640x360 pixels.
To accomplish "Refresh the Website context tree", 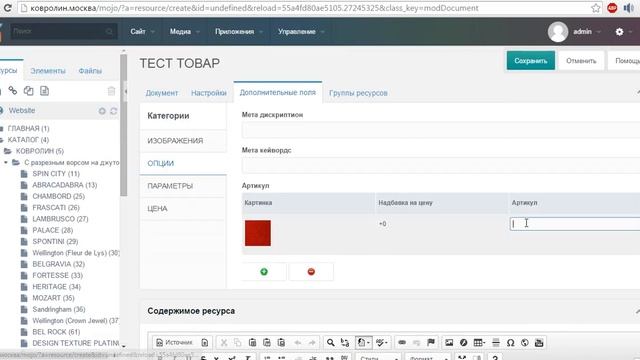I will coord(113,111).
